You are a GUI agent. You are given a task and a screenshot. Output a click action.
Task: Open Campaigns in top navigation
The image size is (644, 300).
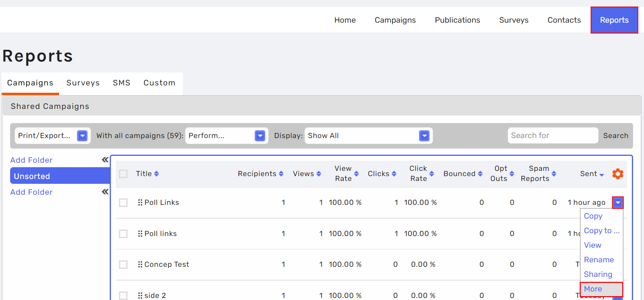click(x=395, y=20)
